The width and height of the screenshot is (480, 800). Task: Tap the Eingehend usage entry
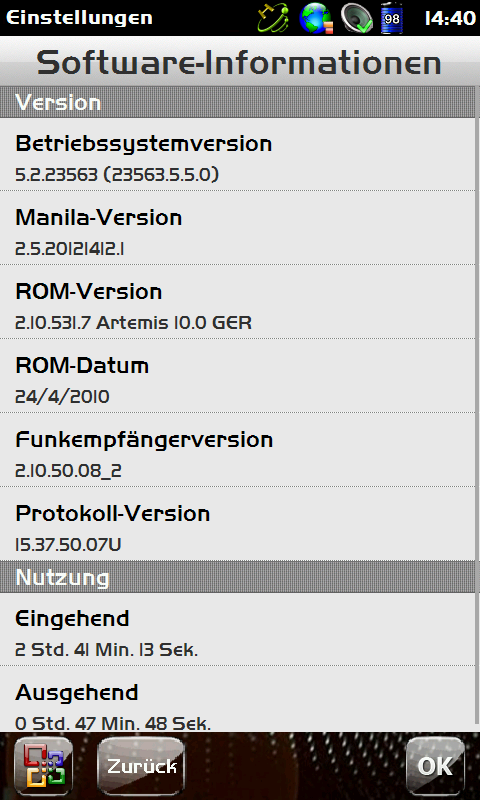238,629
